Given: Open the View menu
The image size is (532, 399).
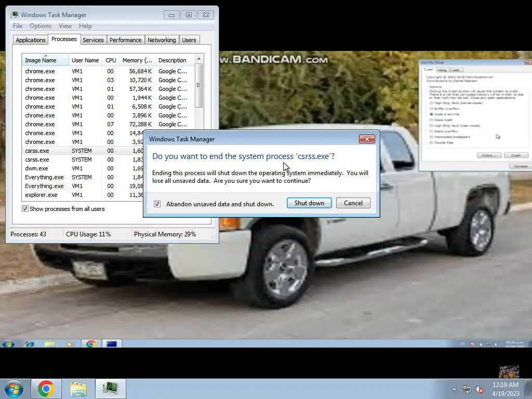Looking at the screenshot, I should [65, 26].
